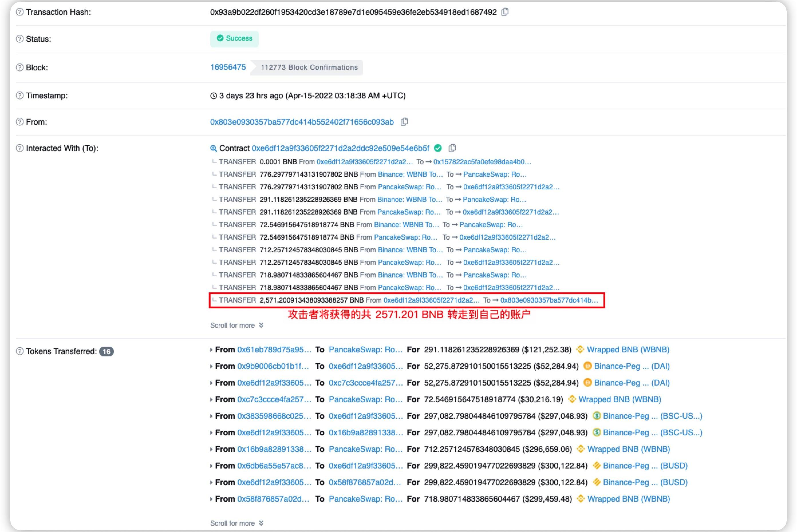The height and width of the screenshot is (532, 797).
Task: Open the Transaction Hash help icon
Action: [20, 12]
